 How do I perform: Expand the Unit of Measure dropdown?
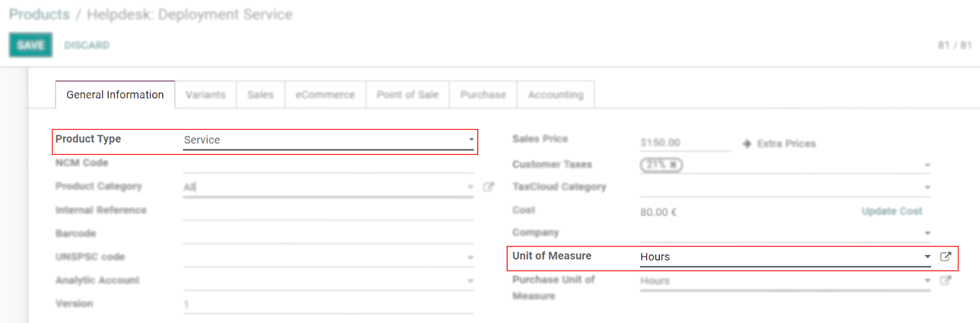coord(927,257)
